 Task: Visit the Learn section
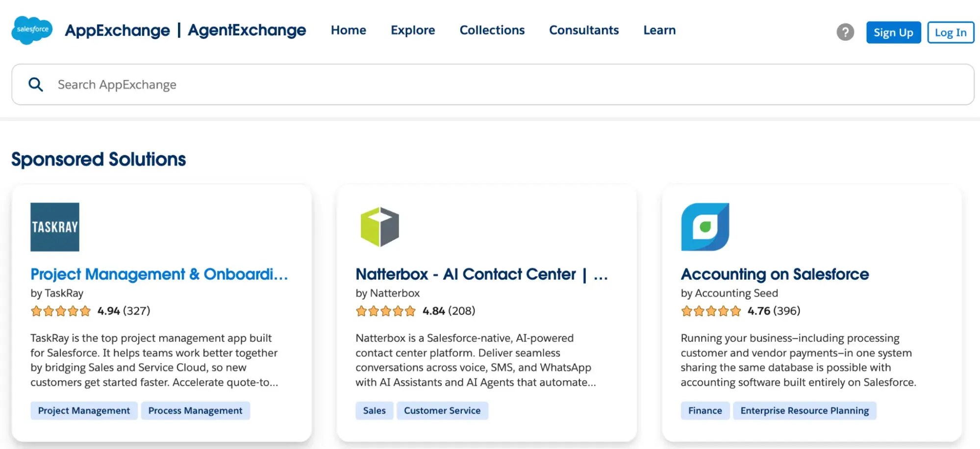point(659,30)
